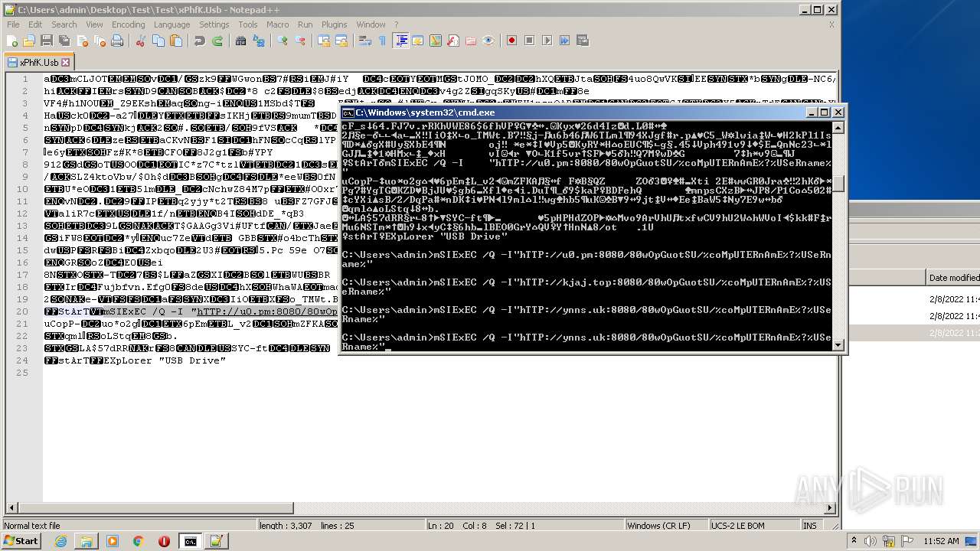The image size is (980, 551).
Task: Play back the recorded macro
Action: (x=547, y=41)
